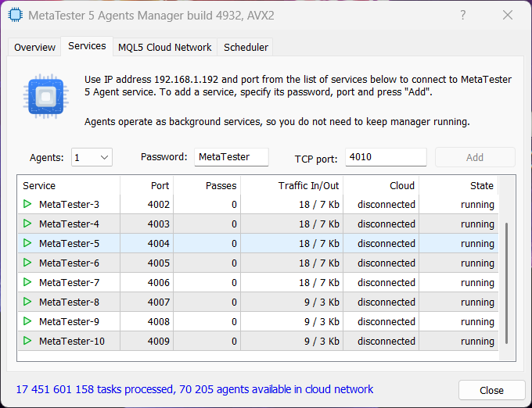The image size is (532, 408).
Task: Sort by the Port column header
Action: tap(146, 186)
